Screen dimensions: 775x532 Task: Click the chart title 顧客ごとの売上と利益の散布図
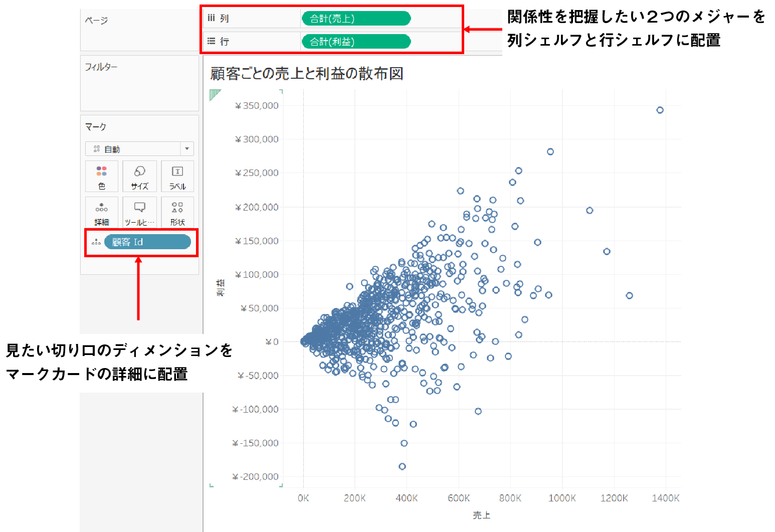[307, 74]
